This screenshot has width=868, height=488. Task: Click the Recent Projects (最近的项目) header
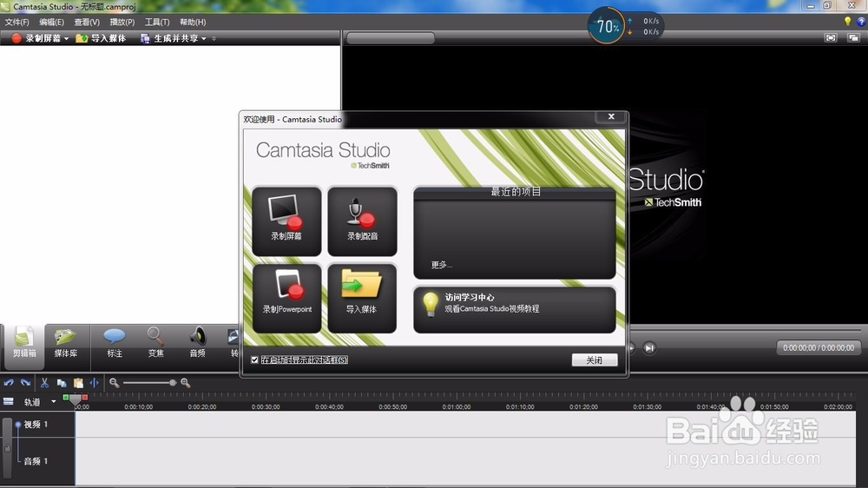coord(516,192)
